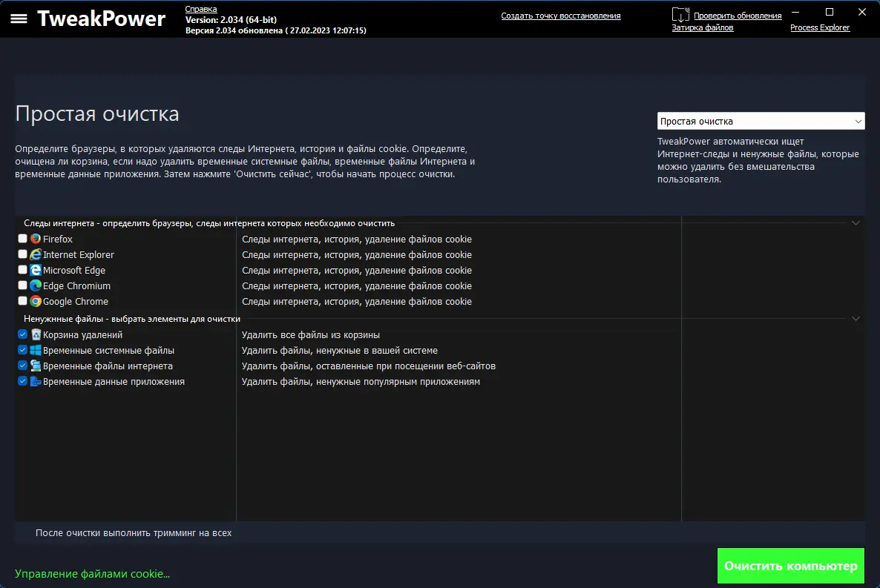This screenshot has height=588, width=880.
Task: Click Создать точку восстановления link
Action: point(561,16)
